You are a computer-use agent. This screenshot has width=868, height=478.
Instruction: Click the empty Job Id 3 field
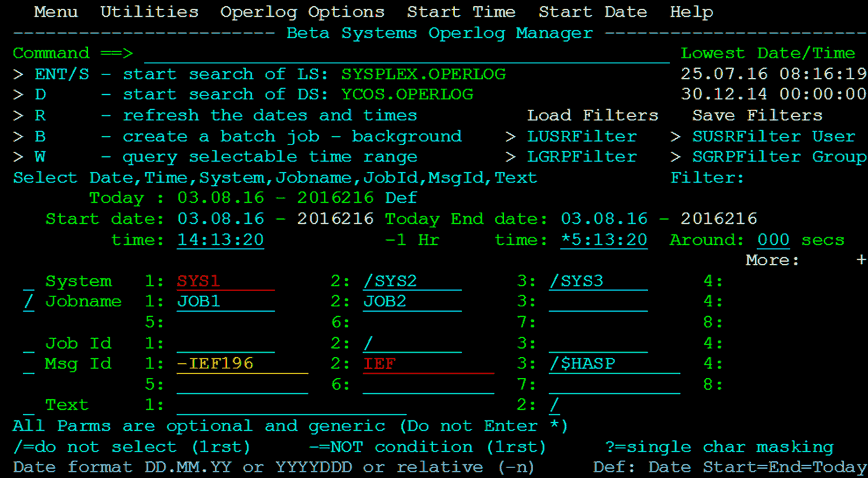click(x=598, y=343)
